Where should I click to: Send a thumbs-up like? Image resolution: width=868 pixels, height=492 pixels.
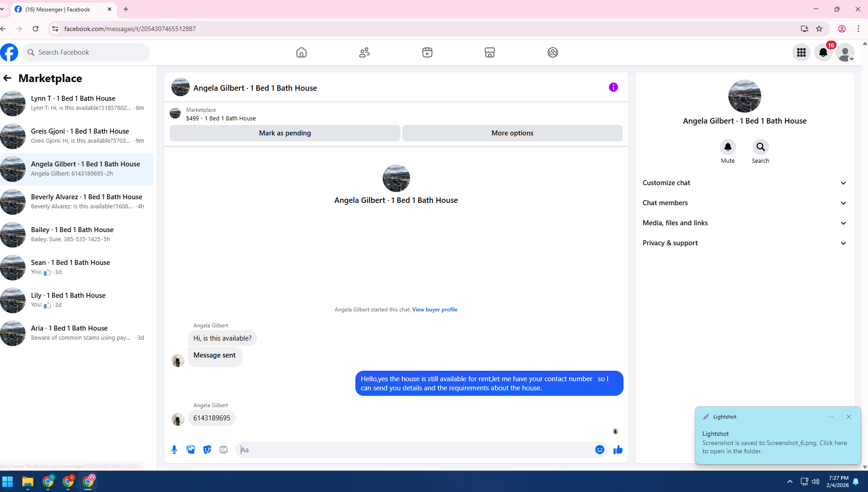click(618, 450)
